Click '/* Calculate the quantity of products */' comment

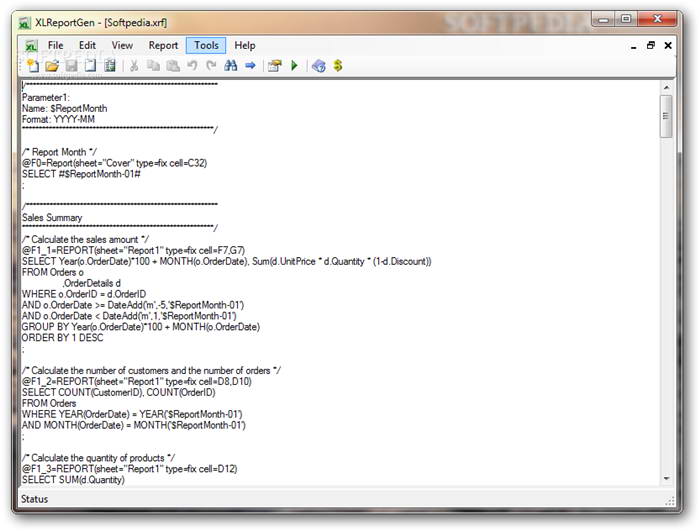point(98,458)
